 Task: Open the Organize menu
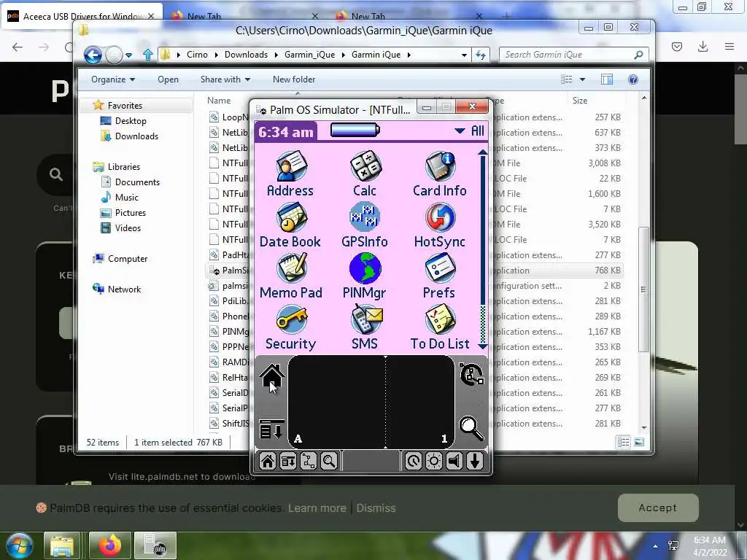(113, 79)
